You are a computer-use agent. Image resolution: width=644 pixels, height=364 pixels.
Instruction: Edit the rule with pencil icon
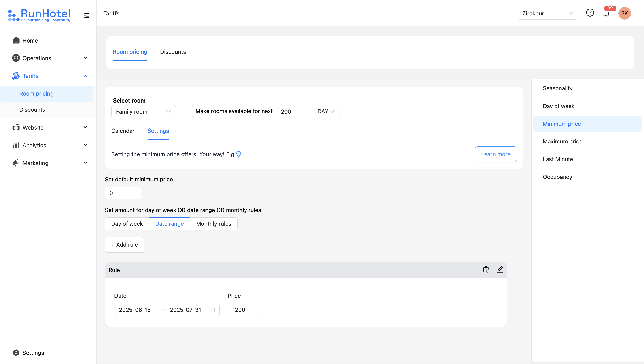[500, 270]
